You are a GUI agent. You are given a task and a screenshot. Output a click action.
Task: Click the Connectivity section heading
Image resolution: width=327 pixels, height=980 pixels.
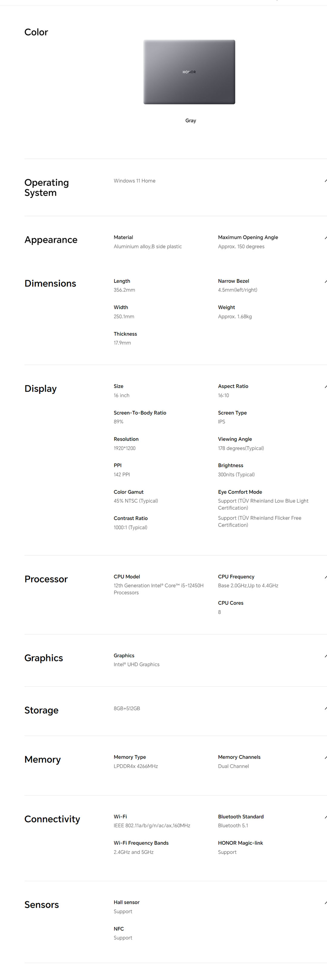(52, 819)
